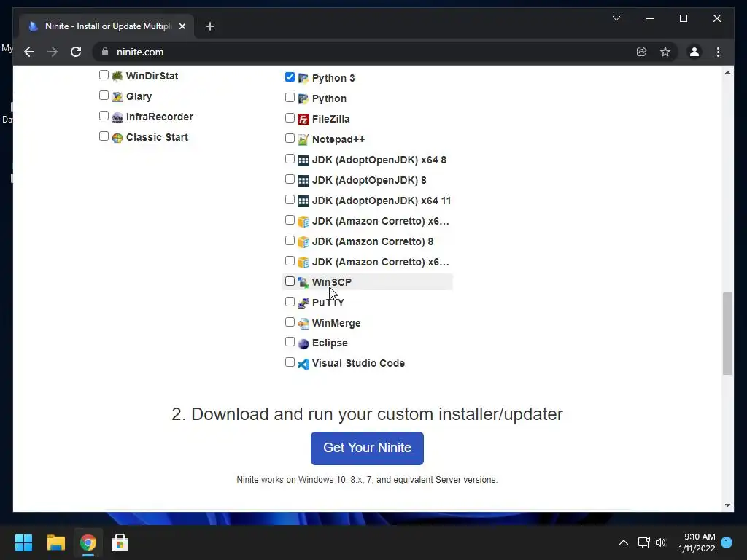Select the Ninite browser tab
747x560 pixels.
click(107, 26)
